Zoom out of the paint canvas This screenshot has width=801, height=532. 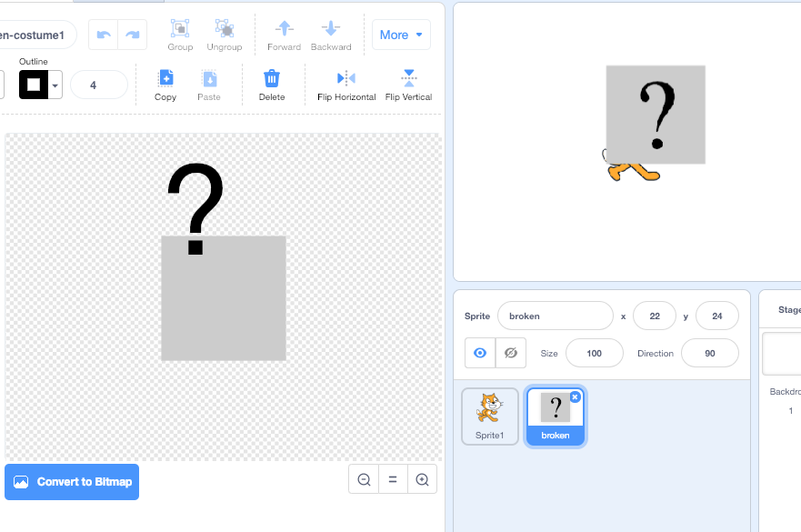[x=364, y=479]
